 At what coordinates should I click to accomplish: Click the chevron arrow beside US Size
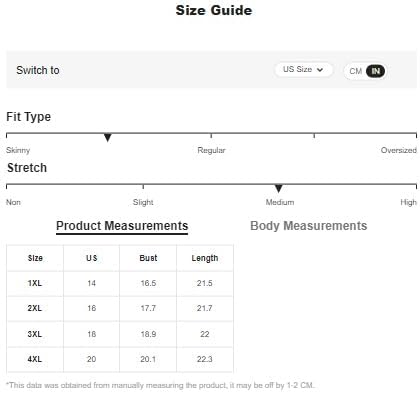tap(320, 70)
